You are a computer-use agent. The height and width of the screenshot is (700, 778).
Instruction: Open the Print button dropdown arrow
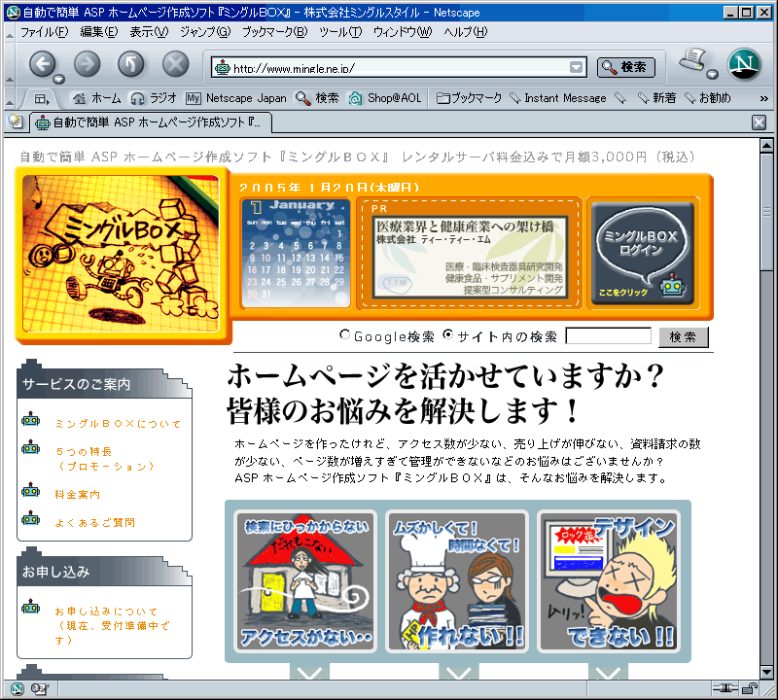tap(713, 75)
